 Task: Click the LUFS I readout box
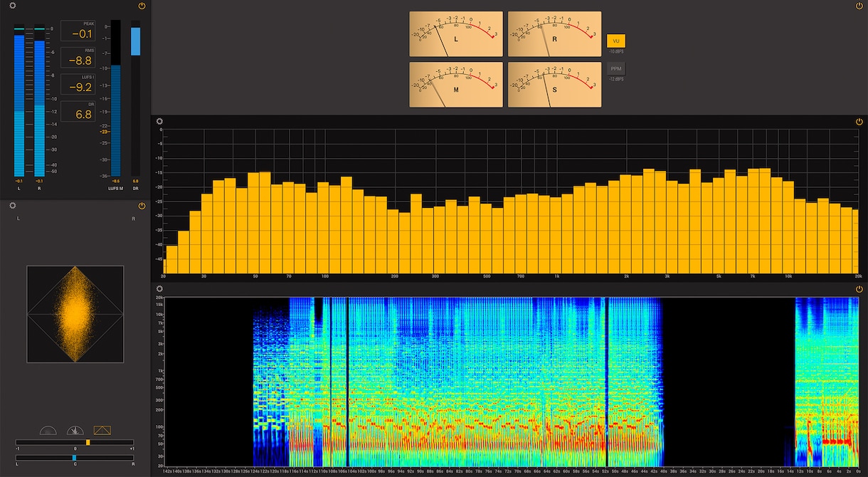(x=78, y=85)
